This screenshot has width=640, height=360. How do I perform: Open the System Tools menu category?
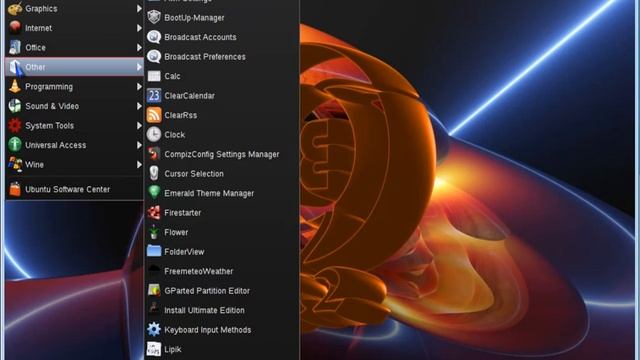(x=74, y=126)
